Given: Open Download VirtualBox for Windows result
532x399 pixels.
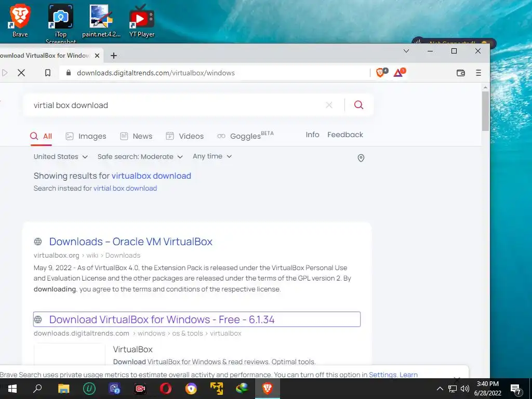Looking at the screenshot, I should coord(162,320).
